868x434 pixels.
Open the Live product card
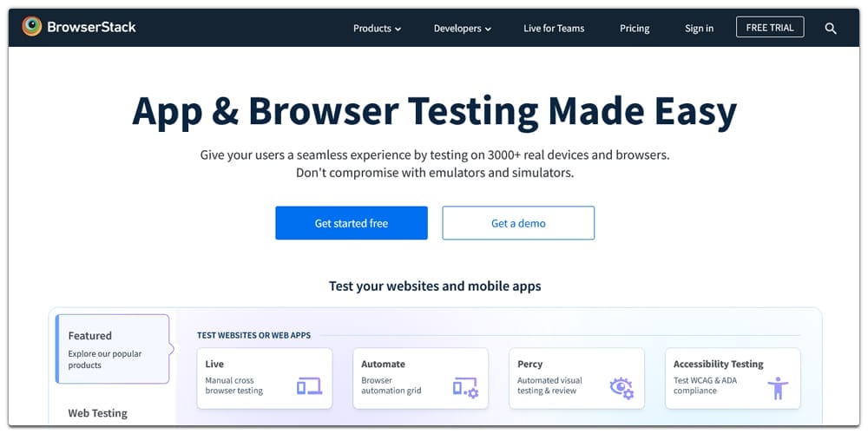pyautogui.click(x=265, y=378)
